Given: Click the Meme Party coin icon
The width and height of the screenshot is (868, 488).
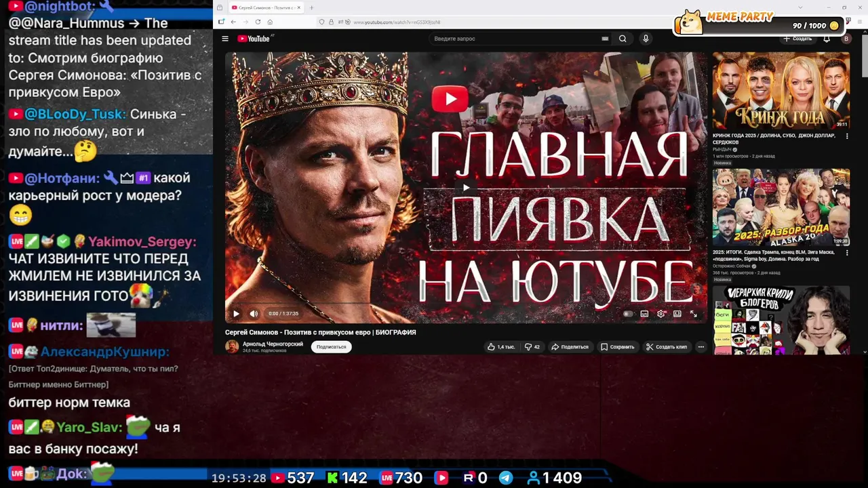Looking at the screenshot, I should click(x=834, y=26).
